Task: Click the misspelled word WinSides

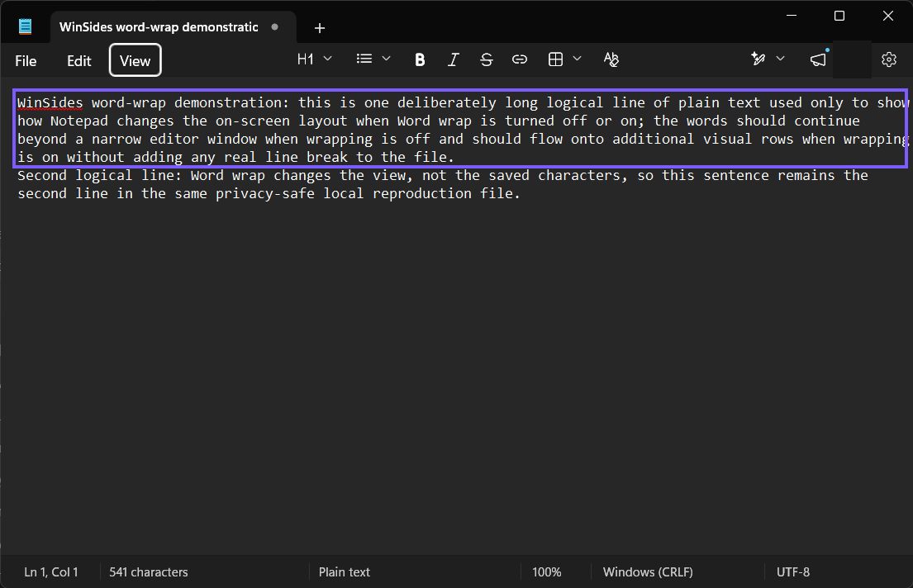Action: [x=50, y=103]
